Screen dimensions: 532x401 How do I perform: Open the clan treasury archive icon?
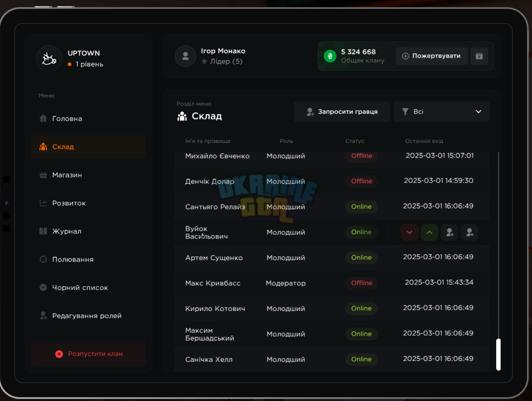[479, 56]
